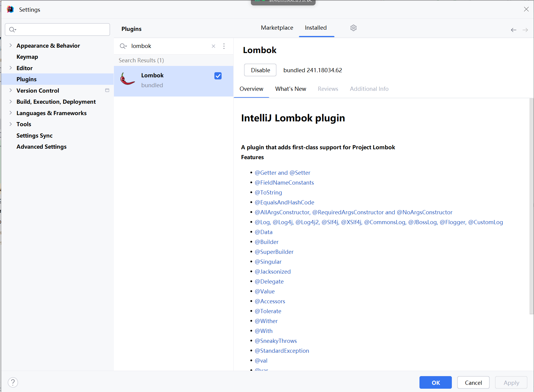Screen dimensions: 534x392
Task: Open the @SuperBuilder link
Action: [274, 252]
